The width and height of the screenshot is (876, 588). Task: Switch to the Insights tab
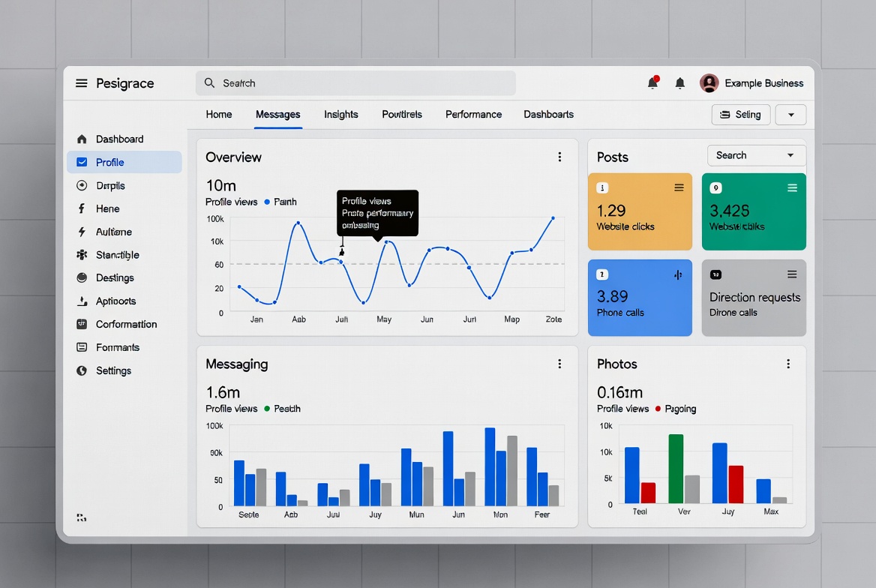coord(340,115)
